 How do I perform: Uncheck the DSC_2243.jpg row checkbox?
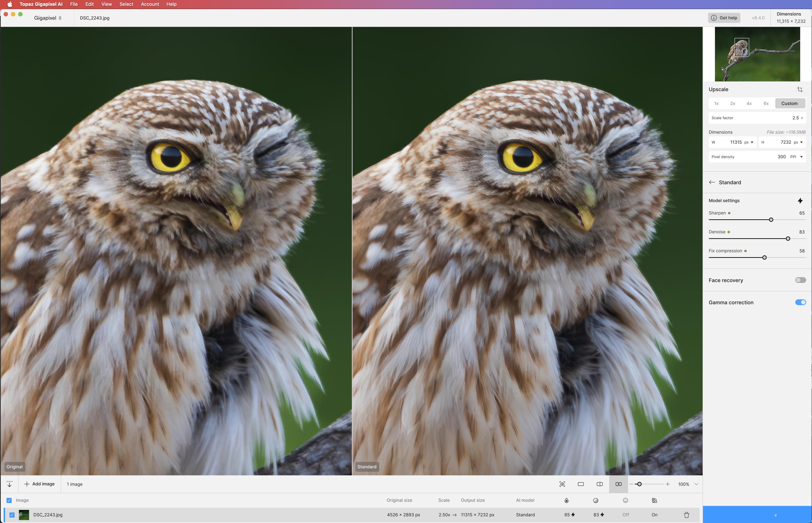pyautogui.click(x=12, y=515)
